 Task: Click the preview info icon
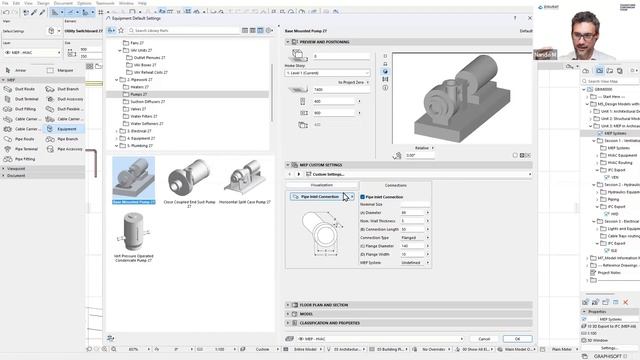click(x=385, y=88)
